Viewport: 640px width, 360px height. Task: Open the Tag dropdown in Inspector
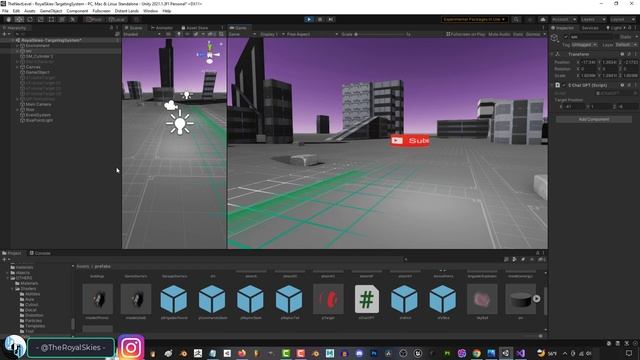point(584,44)
